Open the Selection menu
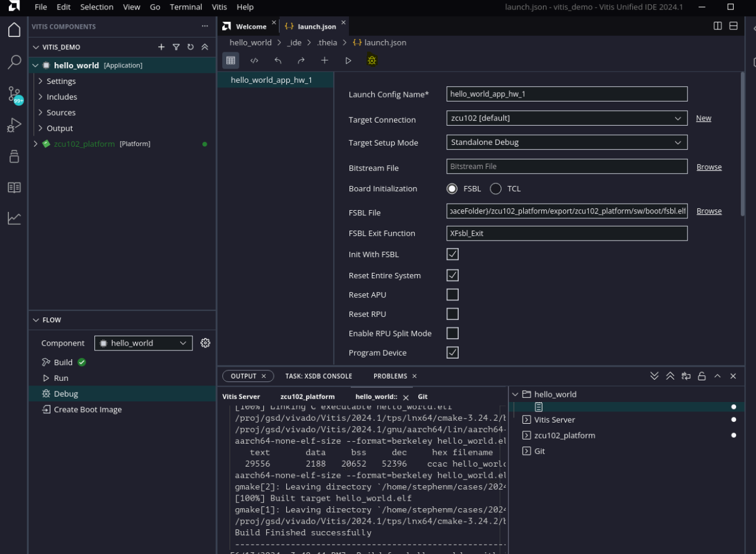 pyautogui.click(x=97, y=7)
